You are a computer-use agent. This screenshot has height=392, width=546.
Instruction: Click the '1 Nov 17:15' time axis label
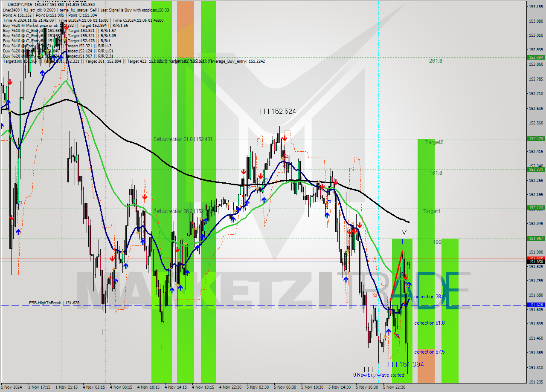pyautogui.click(x=39, y=387)
